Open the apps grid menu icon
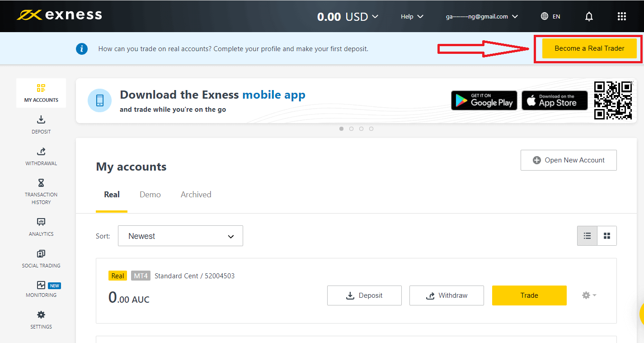644x343 pixels. (x=621, y=17)
